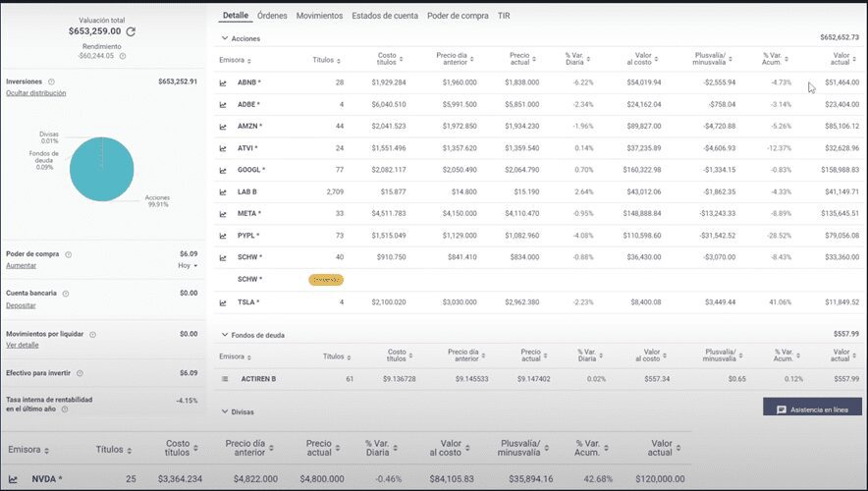Open the Estados de cuenta tab
This screenshot has height=491, width=868.
click(385, 16)
